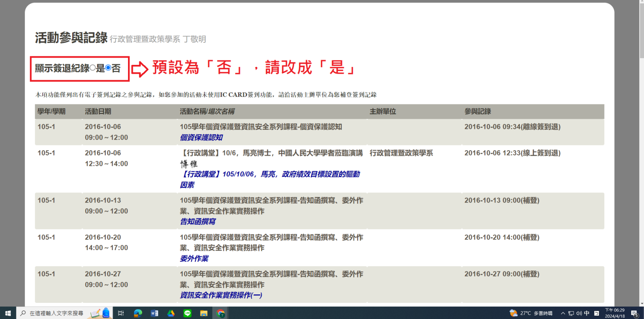Click the volume speaker icon
644x319 pixels.
(x=579, y=313)
